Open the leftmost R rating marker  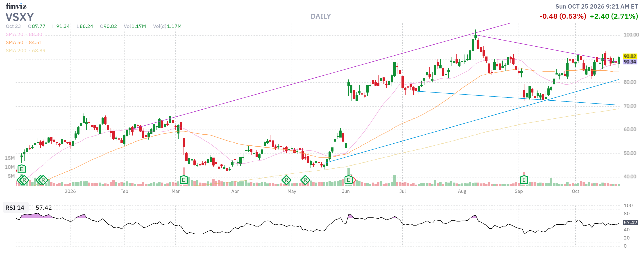point(24,180)
